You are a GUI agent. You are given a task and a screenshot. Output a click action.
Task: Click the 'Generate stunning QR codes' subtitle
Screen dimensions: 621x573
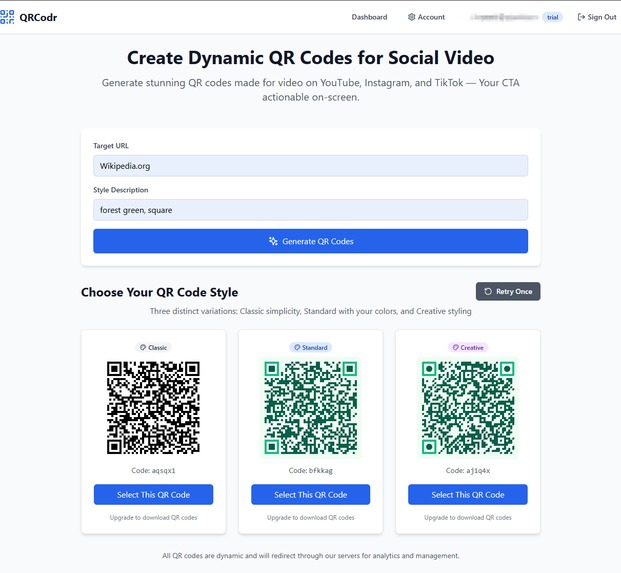click(x=310, y=90)
